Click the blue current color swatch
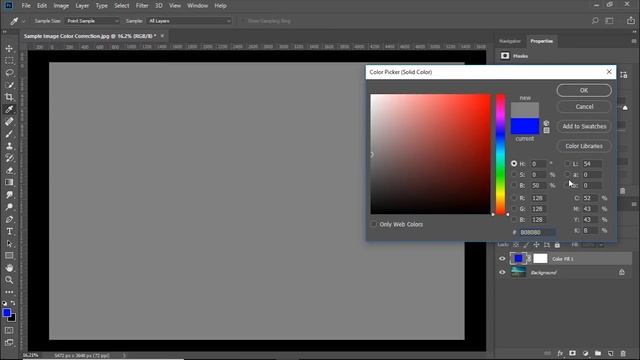Viewport: 640px width, 360px height. 525,126
